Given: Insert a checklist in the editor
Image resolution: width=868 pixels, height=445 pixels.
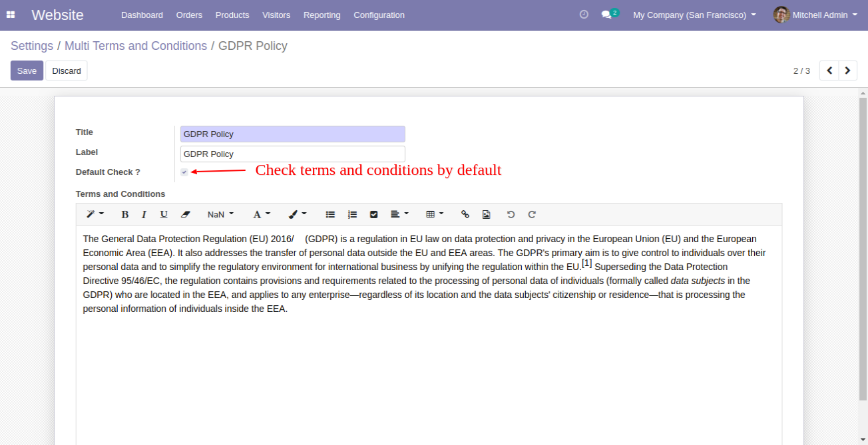Looking at the screenshot, I should pos(373,214).
